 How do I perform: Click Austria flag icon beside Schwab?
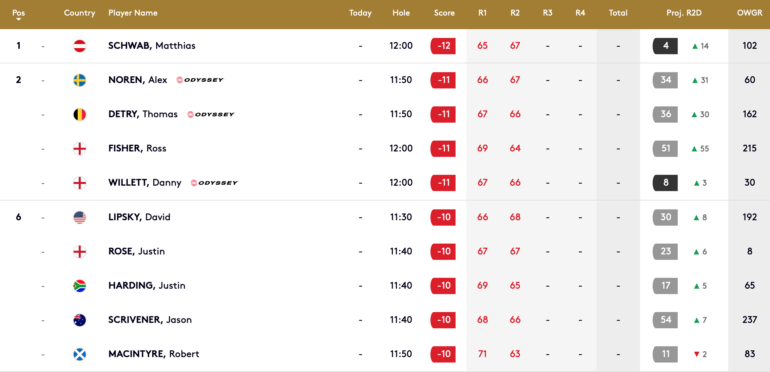[x=80, y=46]
